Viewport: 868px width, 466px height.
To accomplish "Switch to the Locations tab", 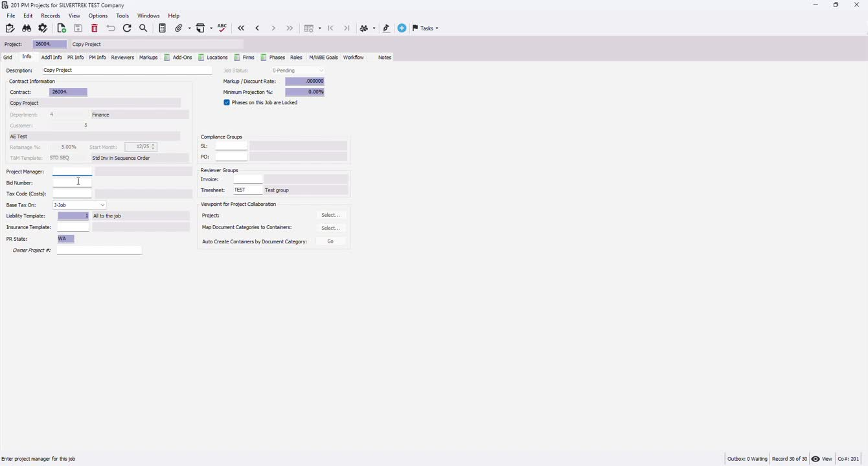I will point(213,58).
